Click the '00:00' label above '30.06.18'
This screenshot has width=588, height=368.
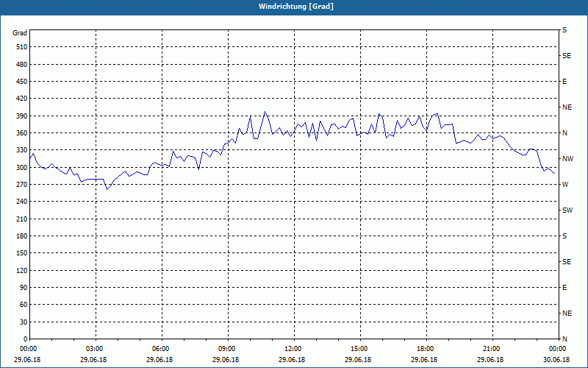pos(559,349)
